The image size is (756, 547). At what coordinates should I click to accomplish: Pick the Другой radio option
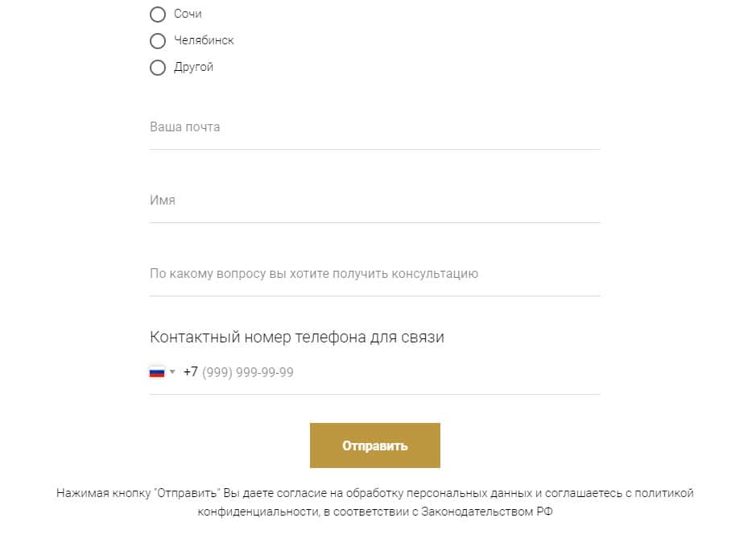[x=158, y=68]
